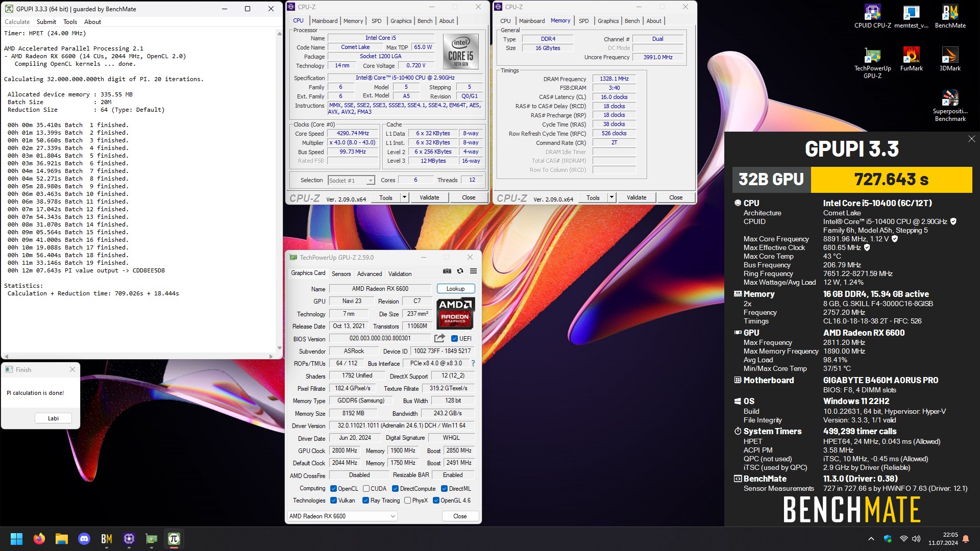The height and width of the screenshot is (551, 980).
Task: Switch to BenchMate in the taskbar
Action: (107, 539)
